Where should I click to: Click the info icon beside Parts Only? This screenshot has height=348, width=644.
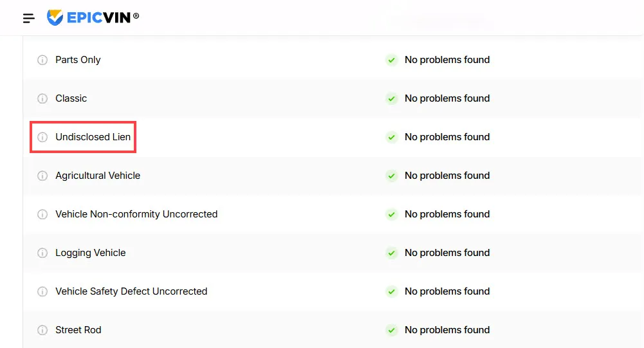42,60
